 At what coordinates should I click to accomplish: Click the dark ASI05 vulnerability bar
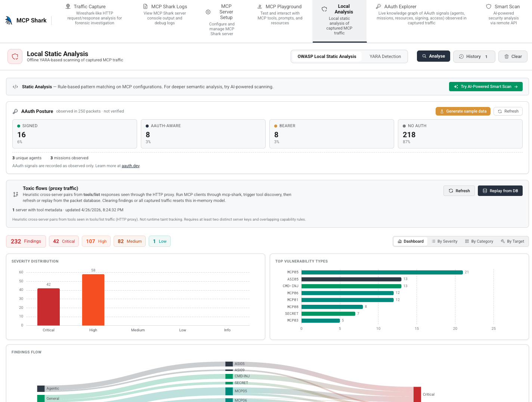coord(352,279)
